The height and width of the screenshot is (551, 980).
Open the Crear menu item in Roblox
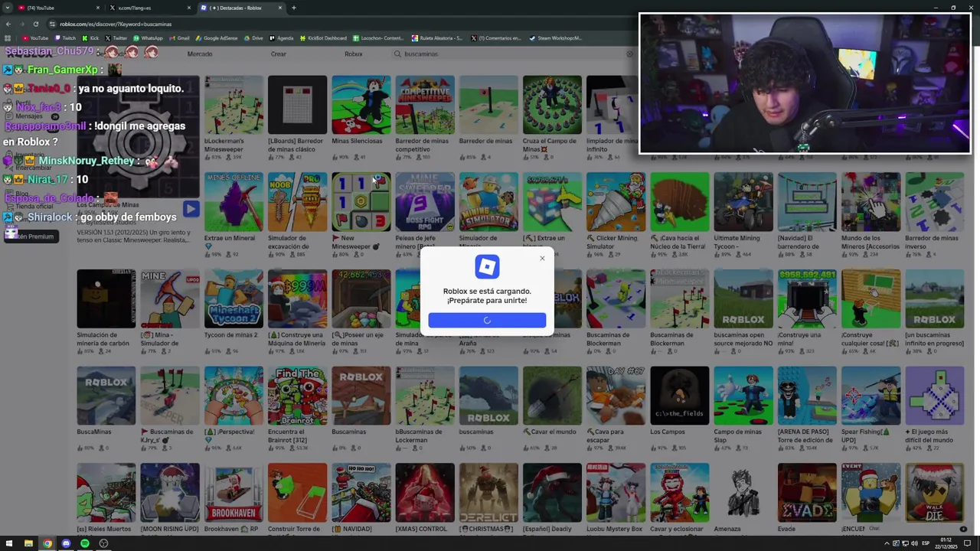279,54
